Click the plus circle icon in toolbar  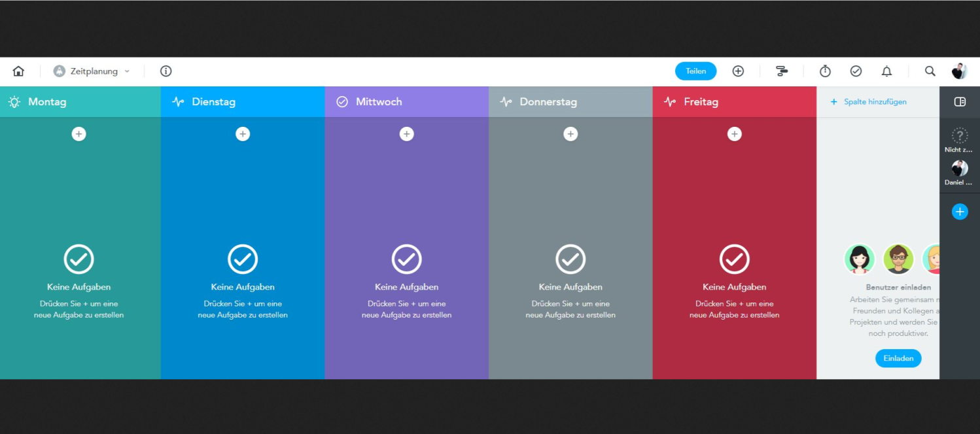click(738, 71)
